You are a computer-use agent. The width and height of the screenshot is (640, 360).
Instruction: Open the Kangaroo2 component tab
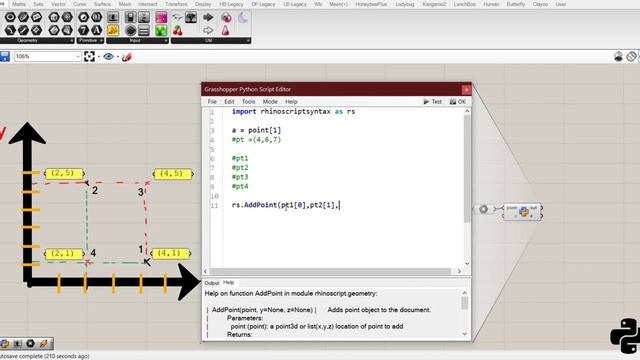434,4
